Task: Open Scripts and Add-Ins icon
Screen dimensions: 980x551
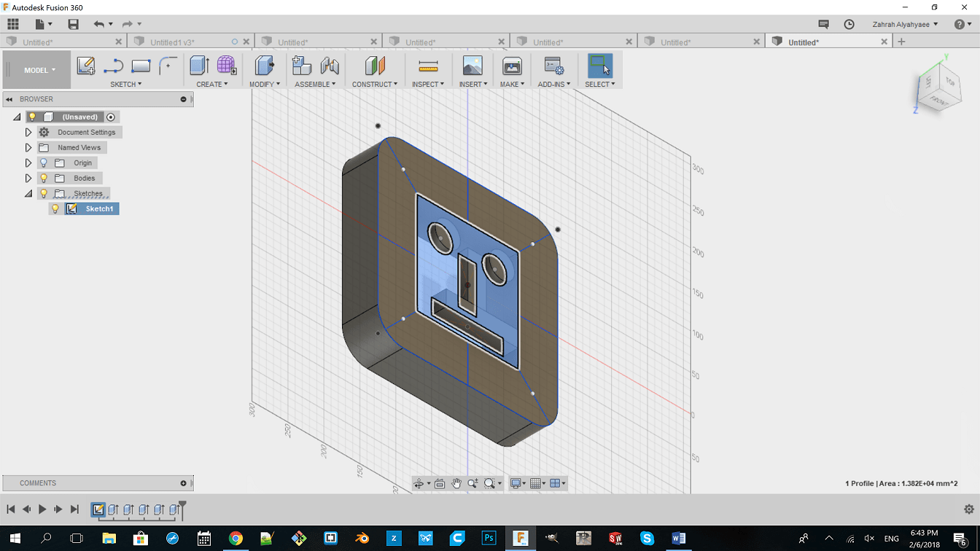Action: tap(554, 66)
